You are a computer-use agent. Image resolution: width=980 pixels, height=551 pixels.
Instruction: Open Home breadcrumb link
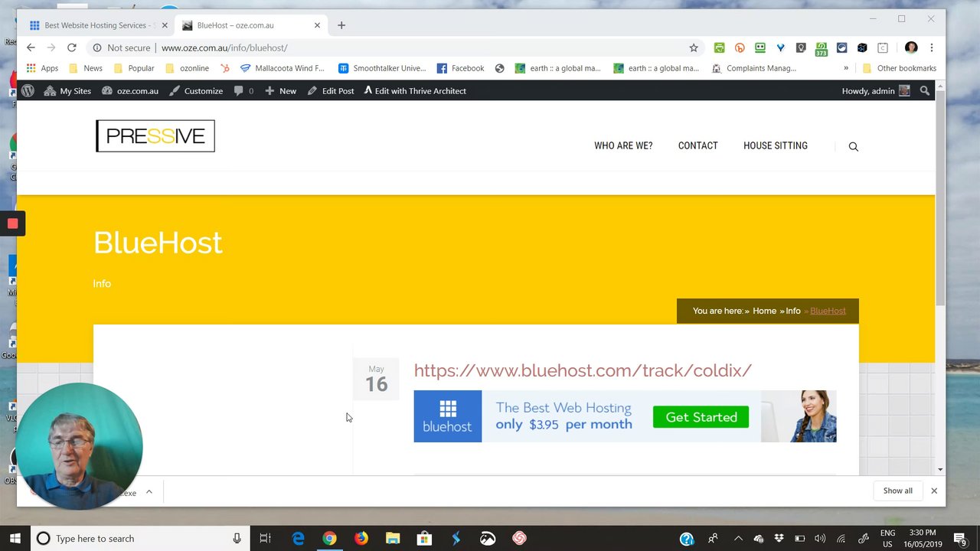coord(764,311)
